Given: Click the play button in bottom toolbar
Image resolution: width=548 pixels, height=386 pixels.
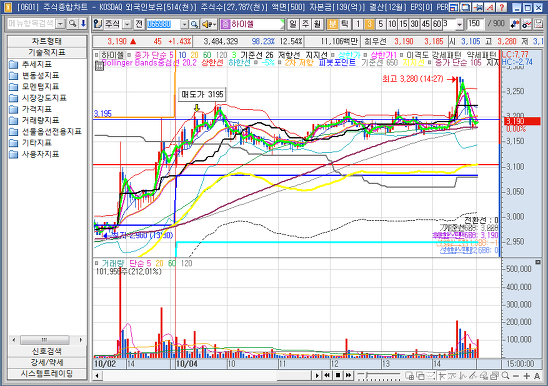Looking at the screenshot, I should click(317, 376).
